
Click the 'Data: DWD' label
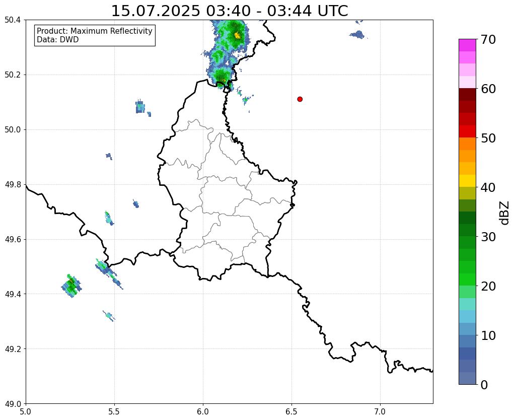coord(58,40)
